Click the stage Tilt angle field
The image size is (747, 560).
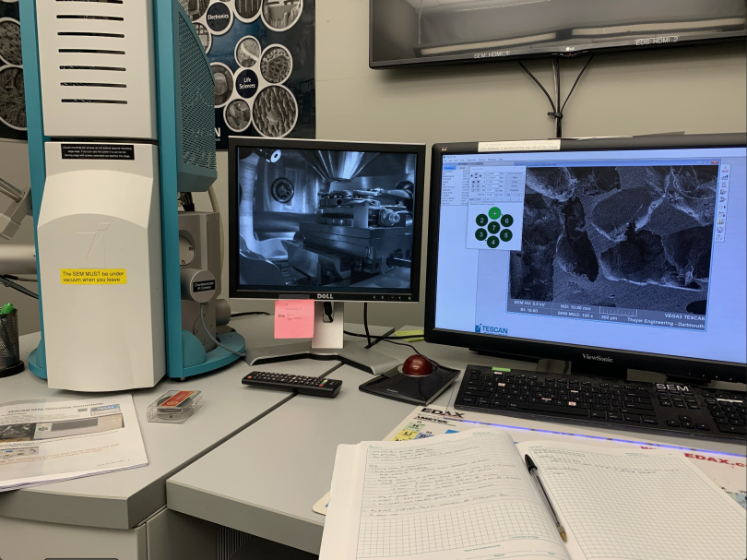tap(491, 190)
